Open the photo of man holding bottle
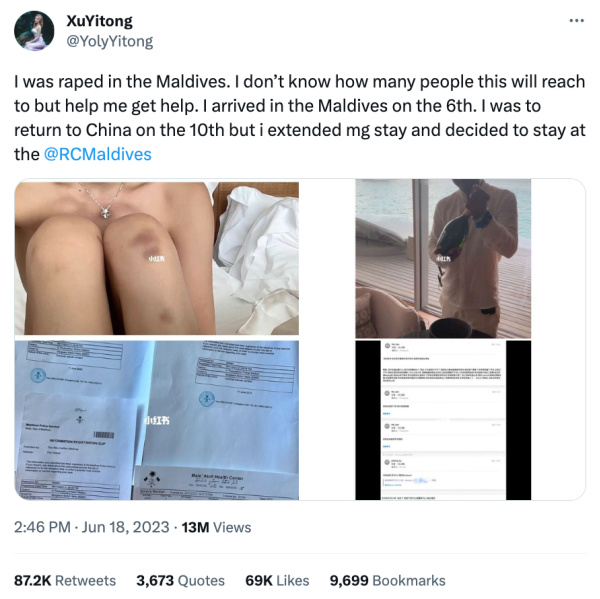This screenshot has width=600, height=599. pyautogui.click(x=443, y=258)
